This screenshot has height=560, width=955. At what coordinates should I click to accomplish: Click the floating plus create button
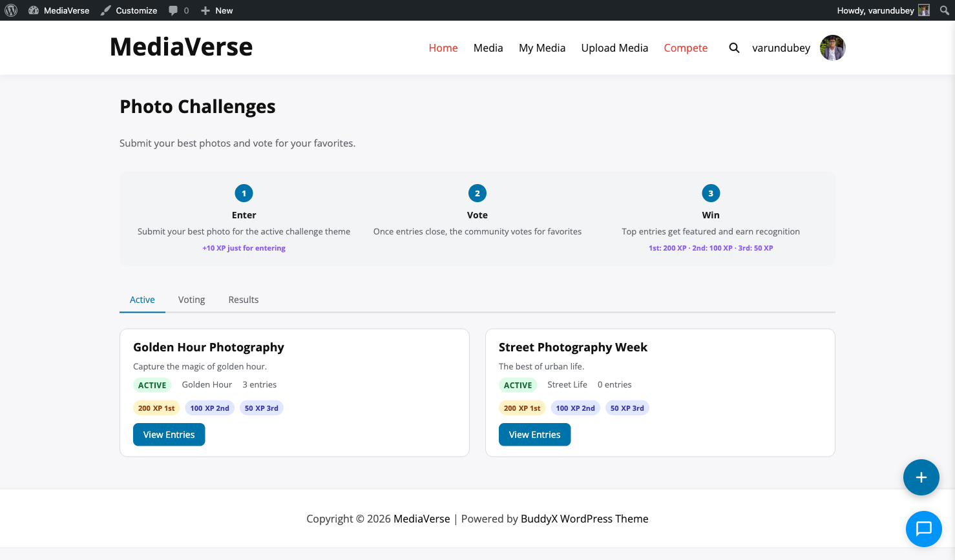pos(921,477)
